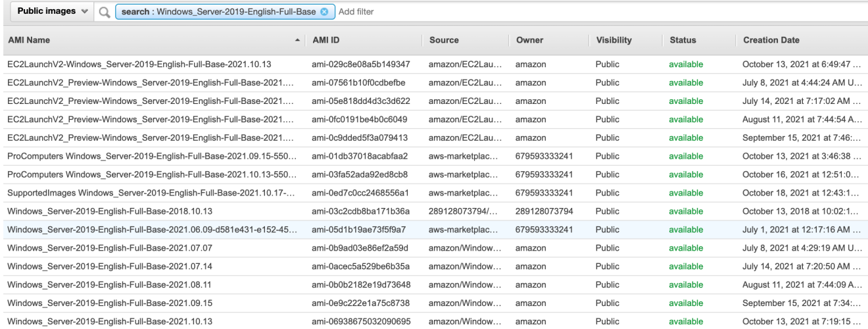This screenshot has width=868, height=329.
Task: Sort by Status column header
Action: point(683,40)
